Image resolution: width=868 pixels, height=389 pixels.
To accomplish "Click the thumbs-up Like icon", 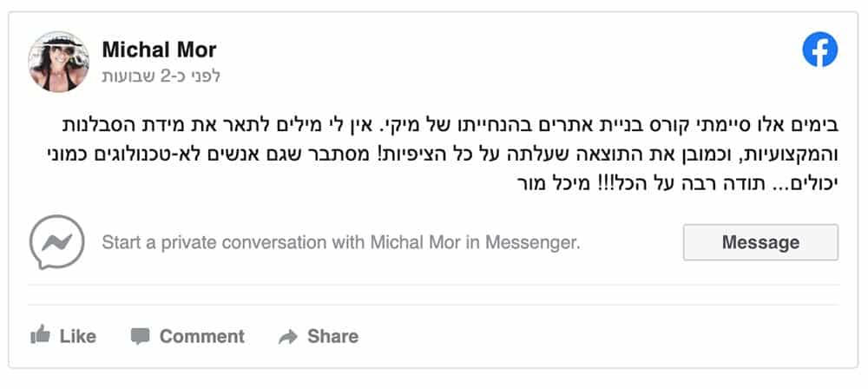I will [x=39, y=335].
